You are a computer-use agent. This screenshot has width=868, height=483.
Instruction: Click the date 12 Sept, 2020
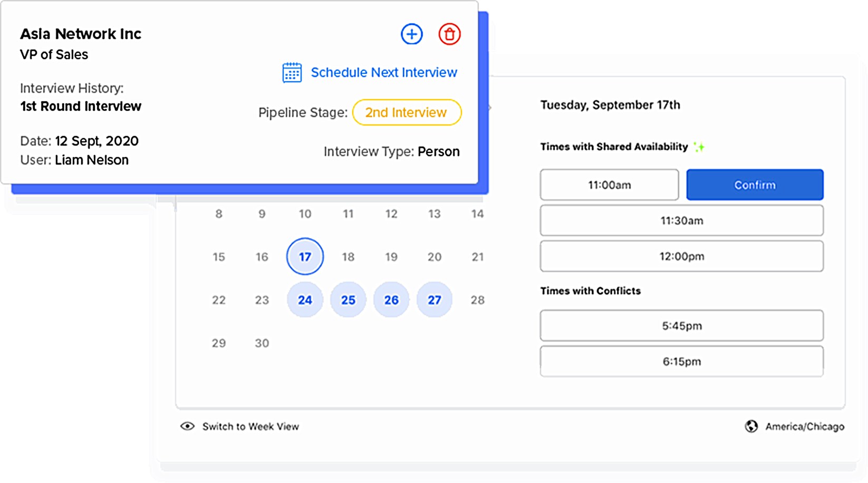(97, 141)
